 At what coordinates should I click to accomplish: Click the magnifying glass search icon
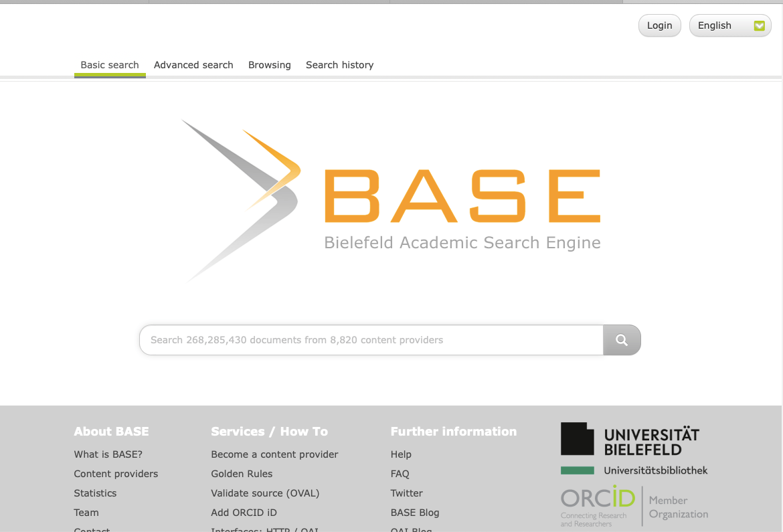click(x=621, y=340)
